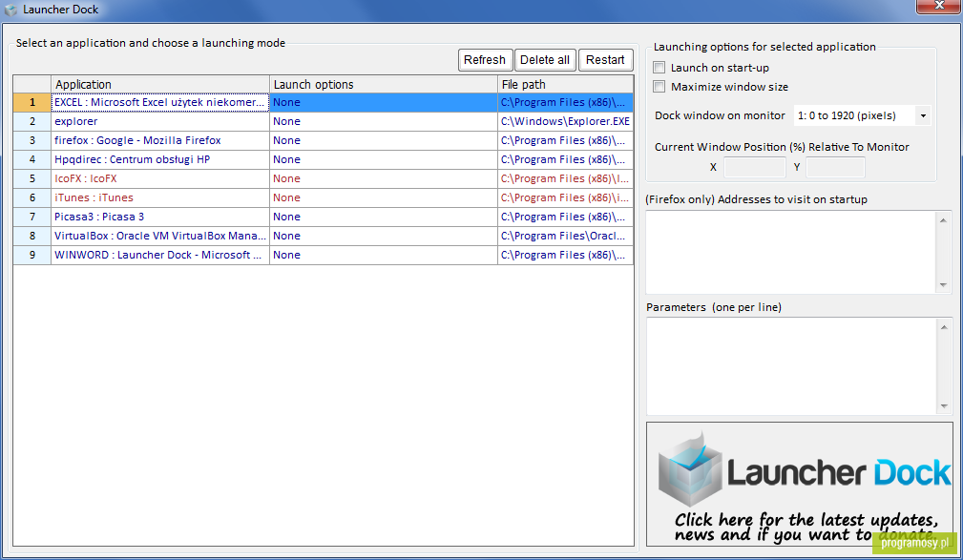Click the Launch options column header
The image size is (963, 560).
click(x=384, y=84)
